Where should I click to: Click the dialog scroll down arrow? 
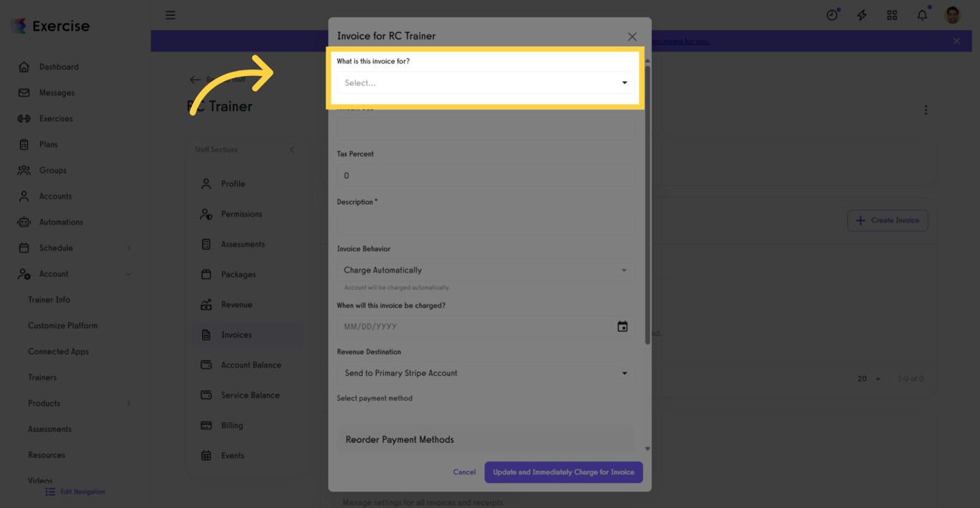click(647, 449)
